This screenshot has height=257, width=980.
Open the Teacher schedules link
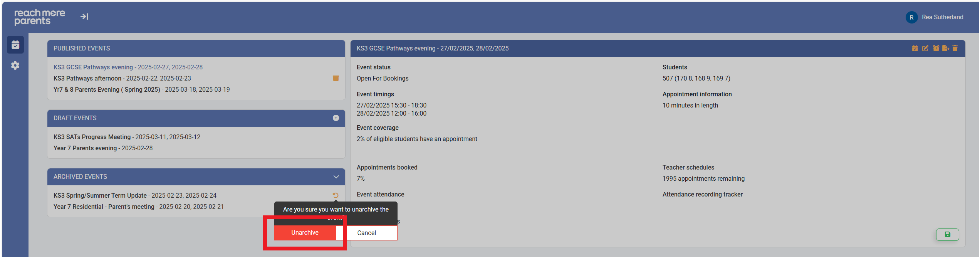click(688, 167)
